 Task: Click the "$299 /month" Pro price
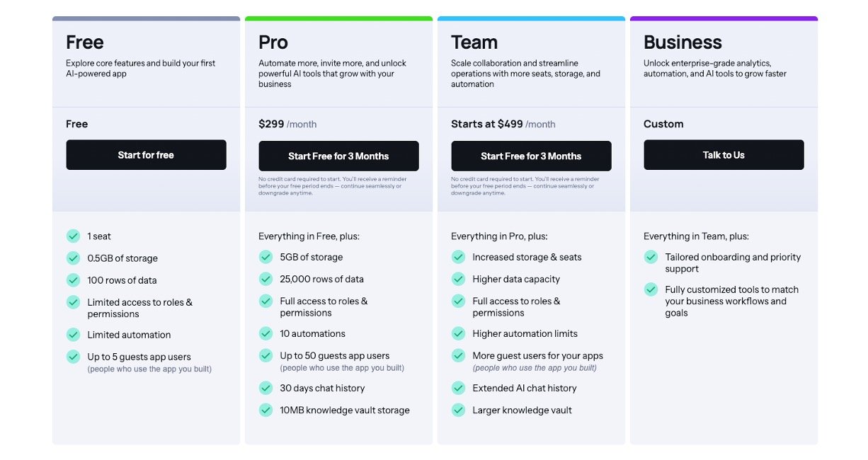287,124
